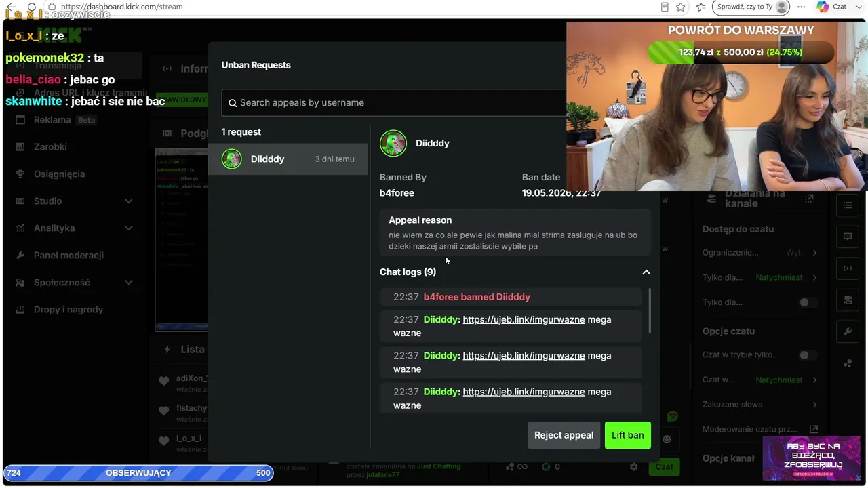This screenshot has width=868, height=488.
Task: Add page to favorites with the star icon
Action: (x=681, y=7)
